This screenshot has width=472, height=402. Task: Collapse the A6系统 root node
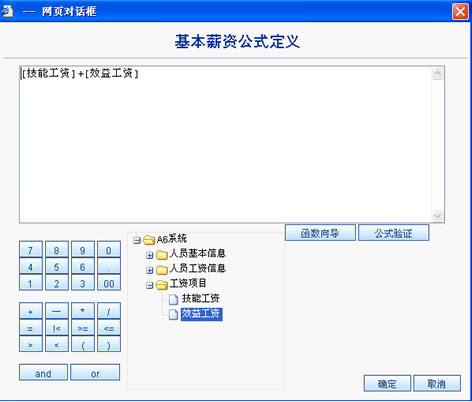[x=137, y=240]
